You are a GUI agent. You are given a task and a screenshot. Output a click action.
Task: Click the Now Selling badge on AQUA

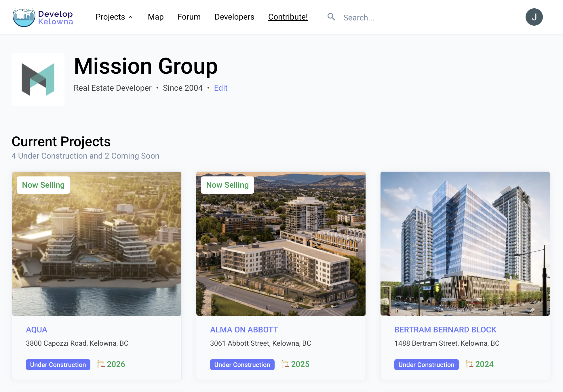[43, 185]
